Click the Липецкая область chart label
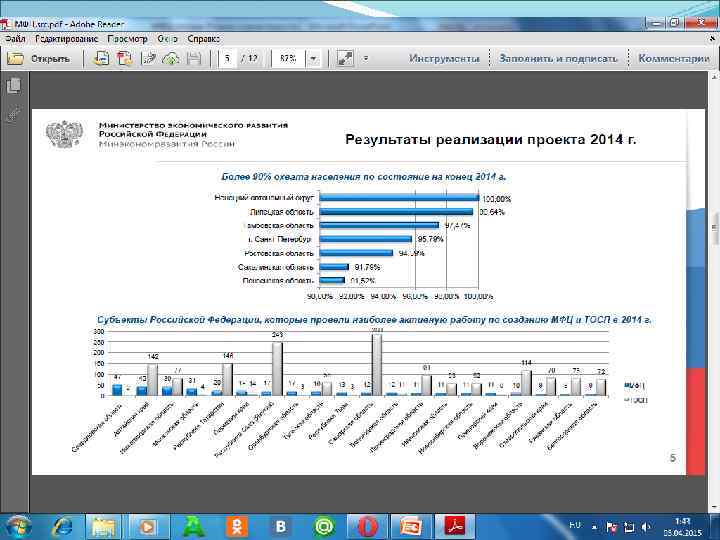This screenshot has height=540, width=720. click(x=281, y=212)
